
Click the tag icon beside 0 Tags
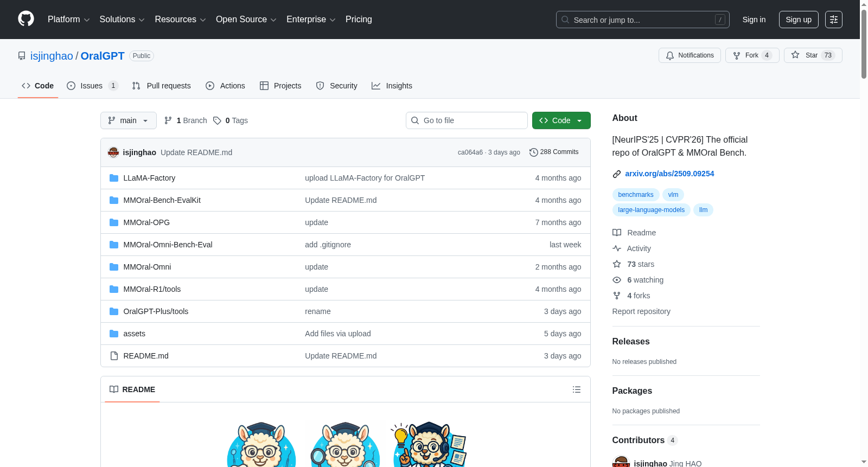pyautogui.click(x=217, y=120)
